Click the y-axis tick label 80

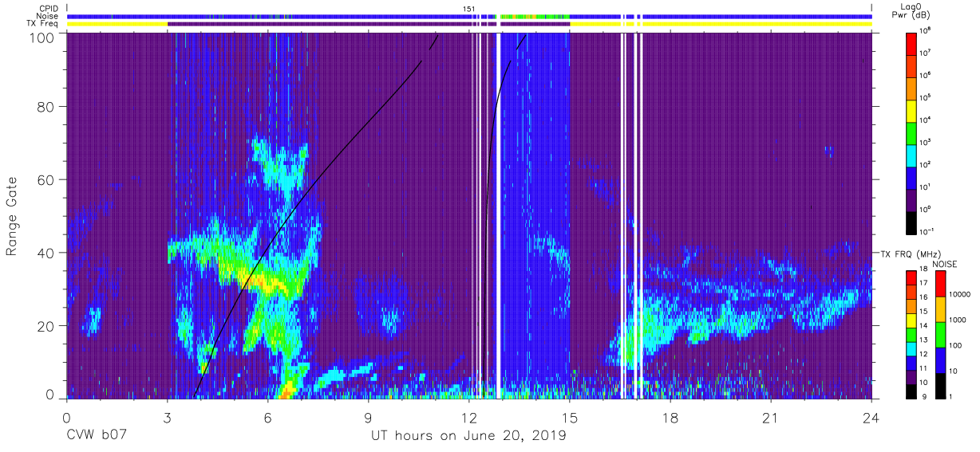click(47, 106)
